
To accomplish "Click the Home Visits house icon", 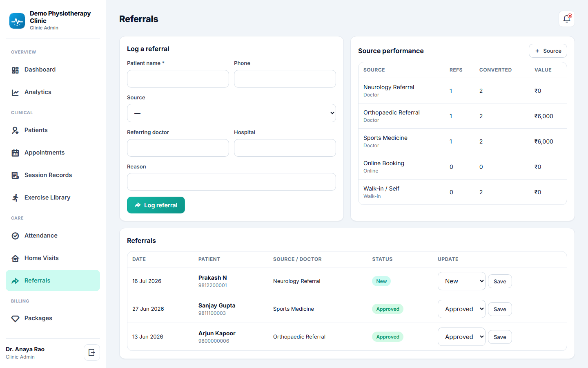I will tap(16, 258).
